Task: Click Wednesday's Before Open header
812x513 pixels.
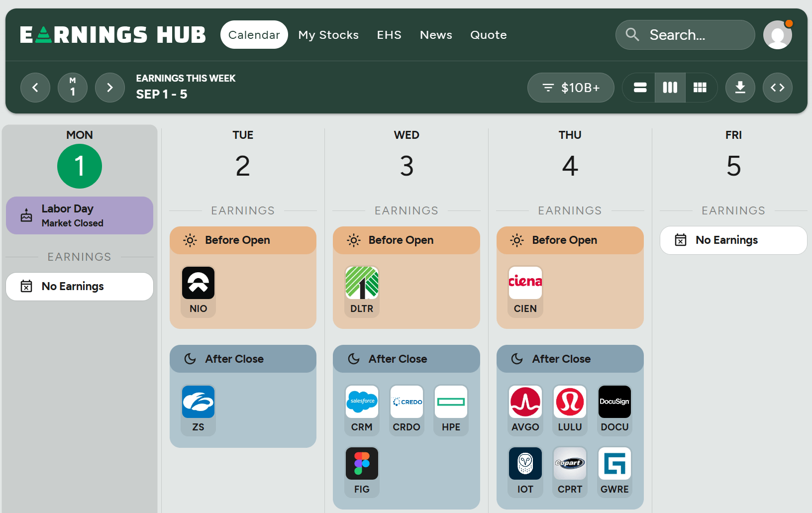Action: (x=406, y=240)
